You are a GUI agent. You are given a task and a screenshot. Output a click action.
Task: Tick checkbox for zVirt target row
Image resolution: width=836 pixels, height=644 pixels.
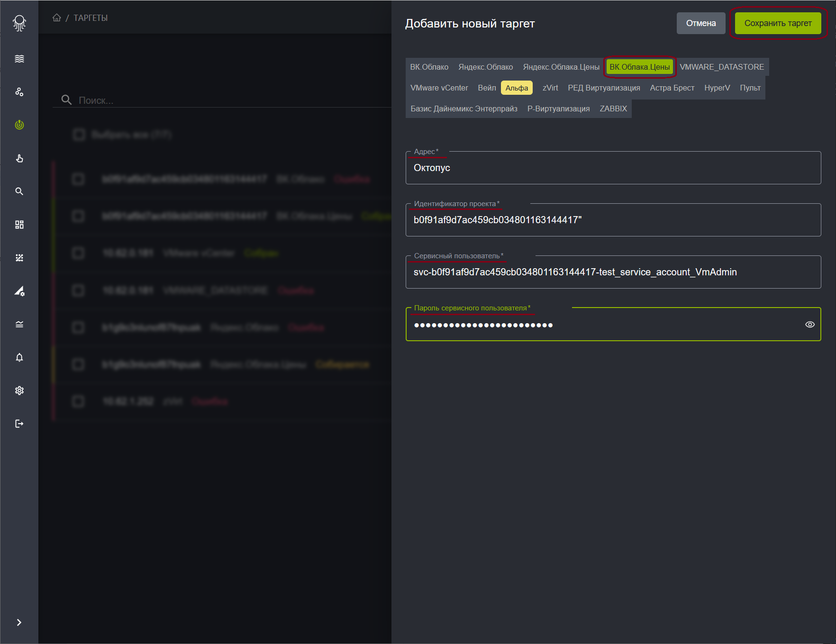click(x=78, y=401)
